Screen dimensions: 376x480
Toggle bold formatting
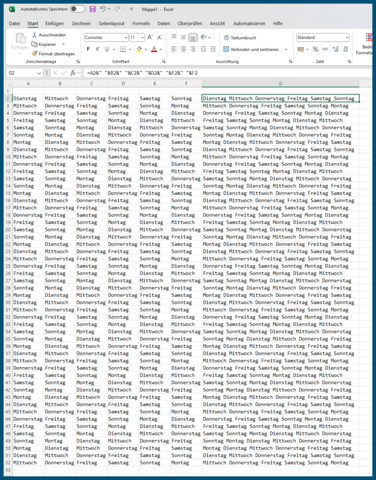click(88, 49)
